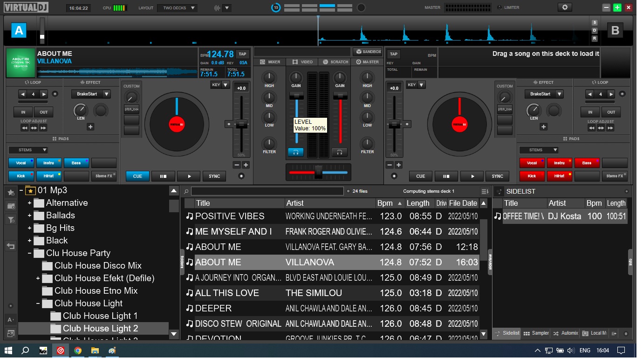Click deck A volume level fader
The width and height of the screenshot is (643, 364).
pyautogui.click(x=296, y=95)
